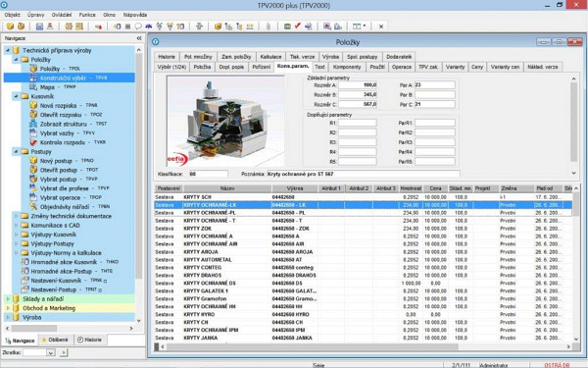
Task: Switch to the Dodavatelé tab
Action: tap(399, 57)
